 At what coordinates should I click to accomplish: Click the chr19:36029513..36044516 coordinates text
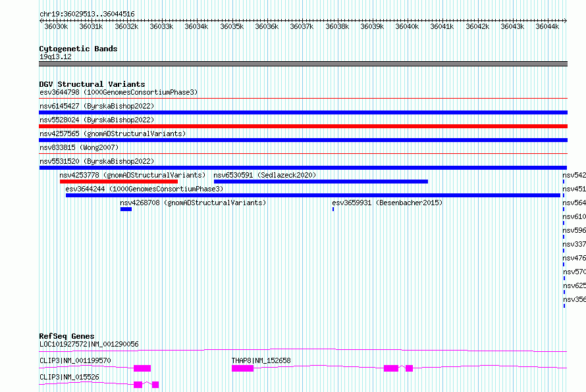click(87, 14)
